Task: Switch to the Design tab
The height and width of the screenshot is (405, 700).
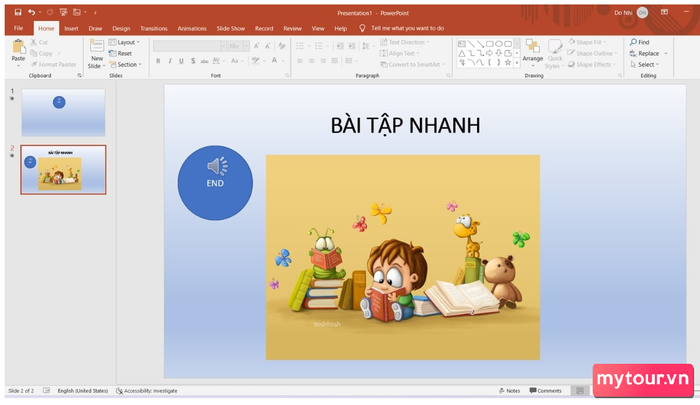Action: coord(121,28)
